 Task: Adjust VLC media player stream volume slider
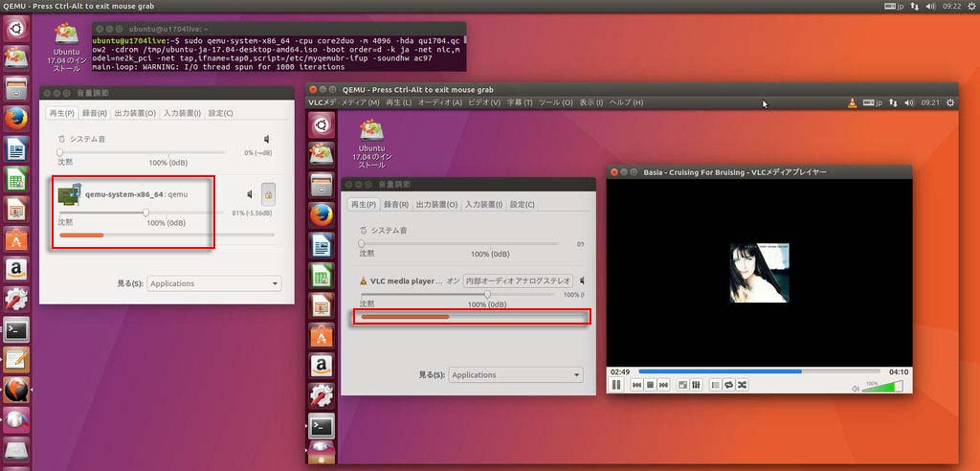460,294
